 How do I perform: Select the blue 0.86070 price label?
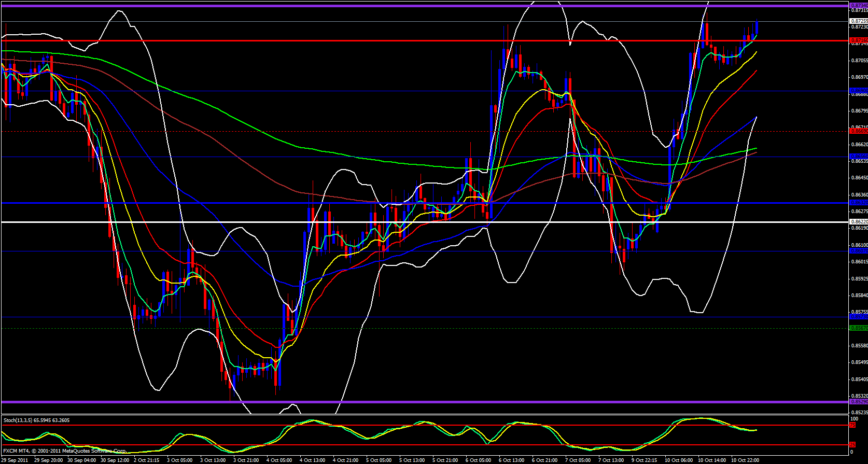click(858, 251)
